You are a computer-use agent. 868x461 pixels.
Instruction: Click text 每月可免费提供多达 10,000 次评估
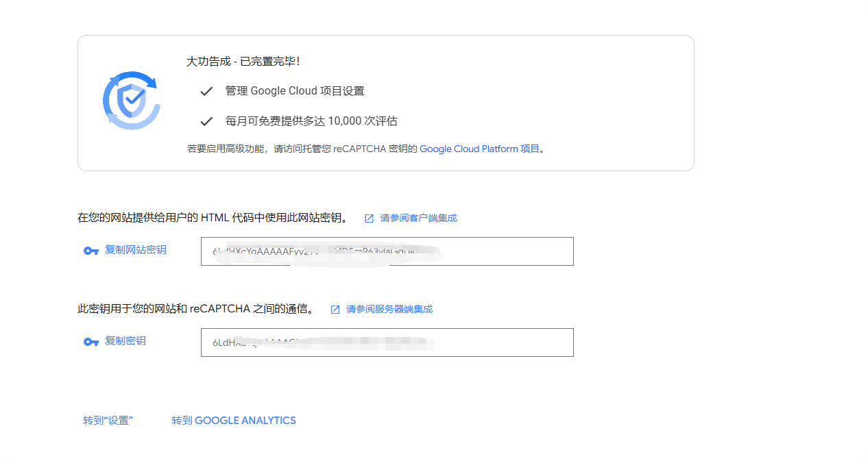(311, 121)
